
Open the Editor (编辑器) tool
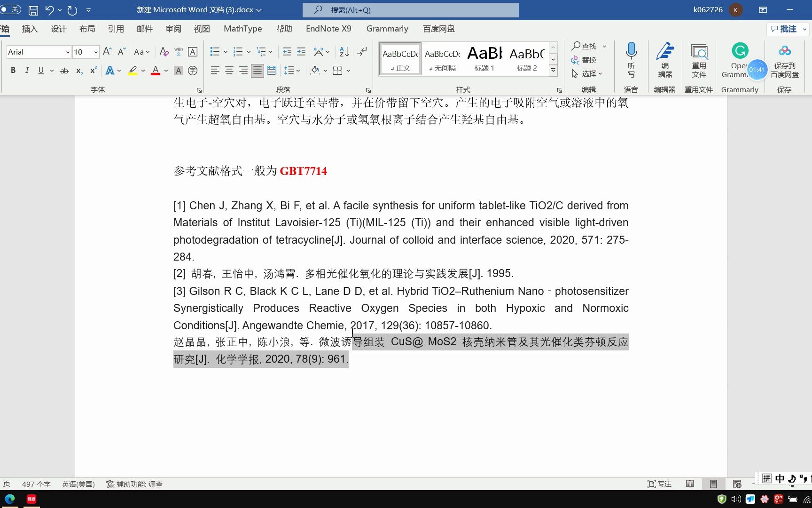pos(665,60)
